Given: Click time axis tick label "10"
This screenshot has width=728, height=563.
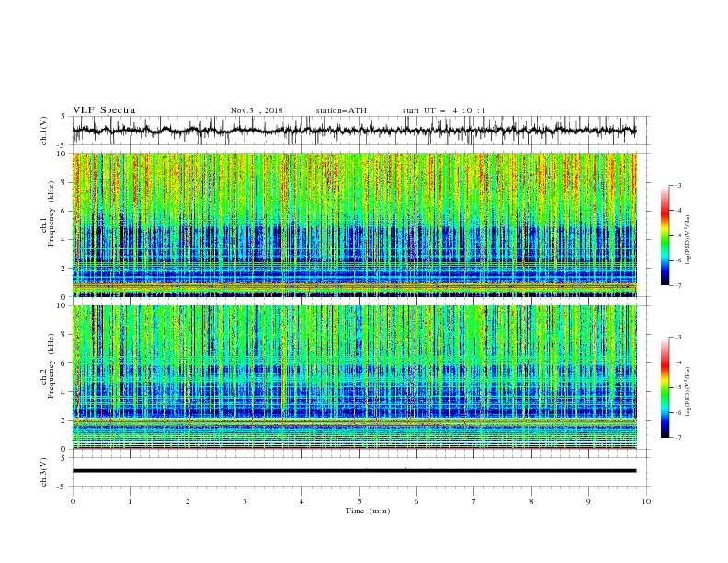Looking at the screenshot, I should (646, 501).
